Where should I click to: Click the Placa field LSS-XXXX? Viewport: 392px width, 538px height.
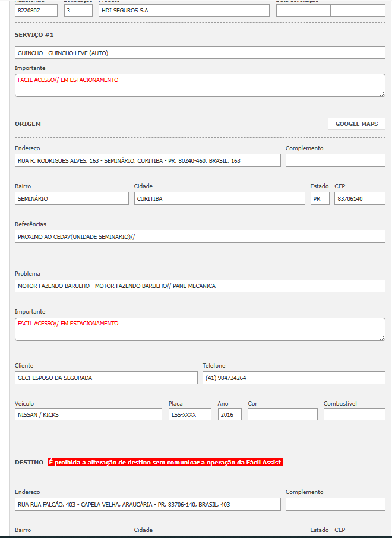click(189, 414)
